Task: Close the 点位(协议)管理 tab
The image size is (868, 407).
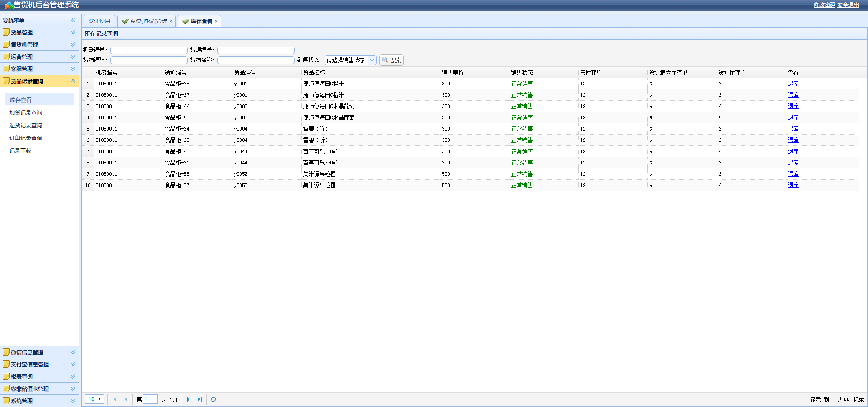Action: pos(171,21)
